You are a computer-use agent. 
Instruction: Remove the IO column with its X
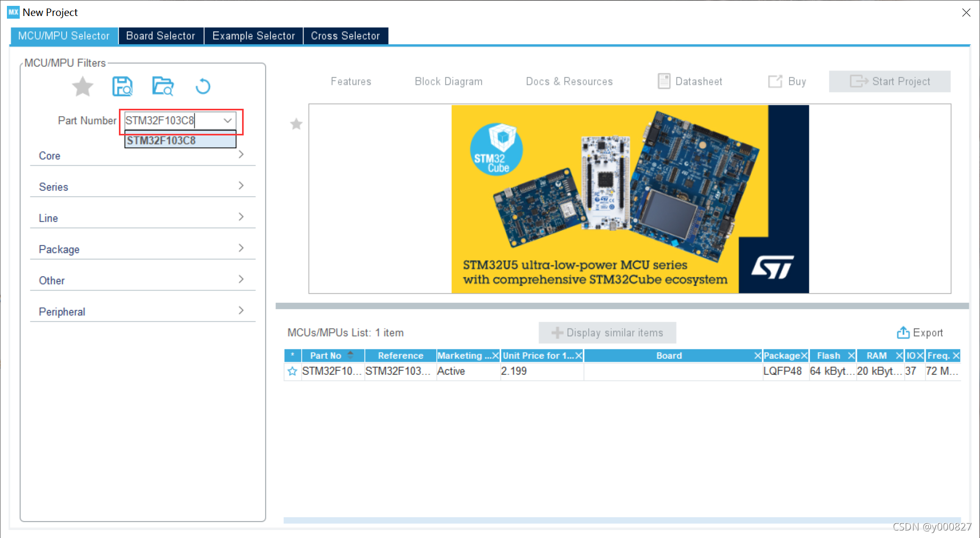(x=920, y=356)
